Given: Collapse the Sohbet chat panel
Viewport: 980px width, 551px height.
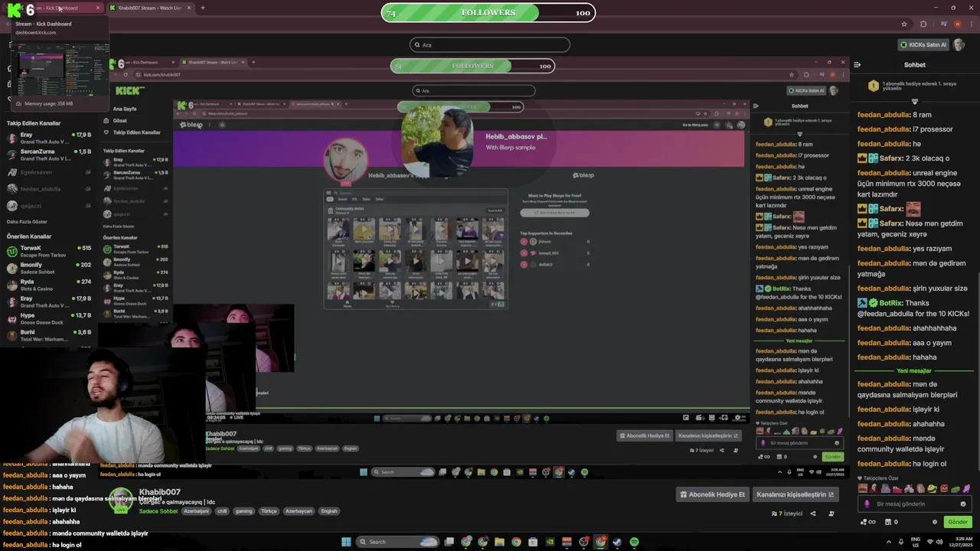Looking at the screenshot, I should pyautogui.click(x=857, y=65).
